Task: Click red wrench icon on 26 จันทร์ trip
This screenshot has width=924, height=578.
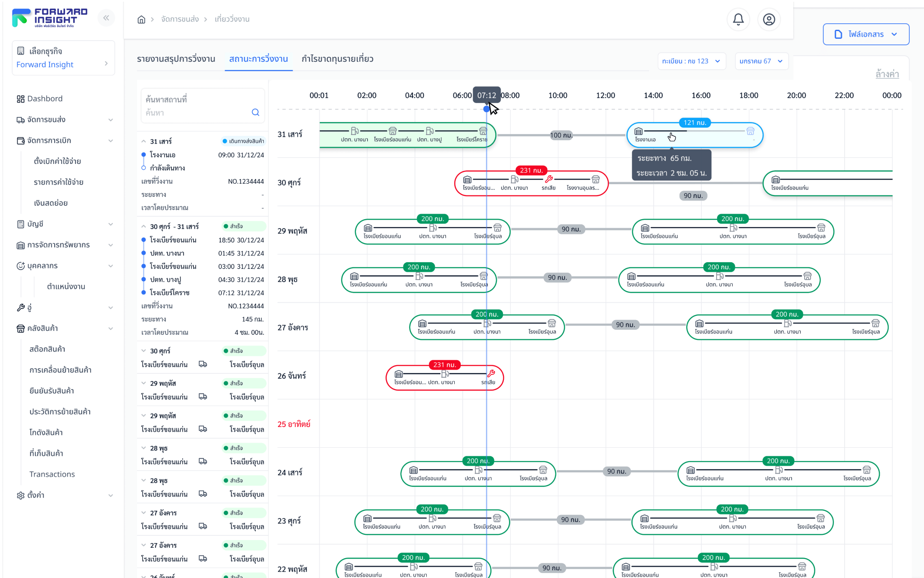Action: point(491,374)
